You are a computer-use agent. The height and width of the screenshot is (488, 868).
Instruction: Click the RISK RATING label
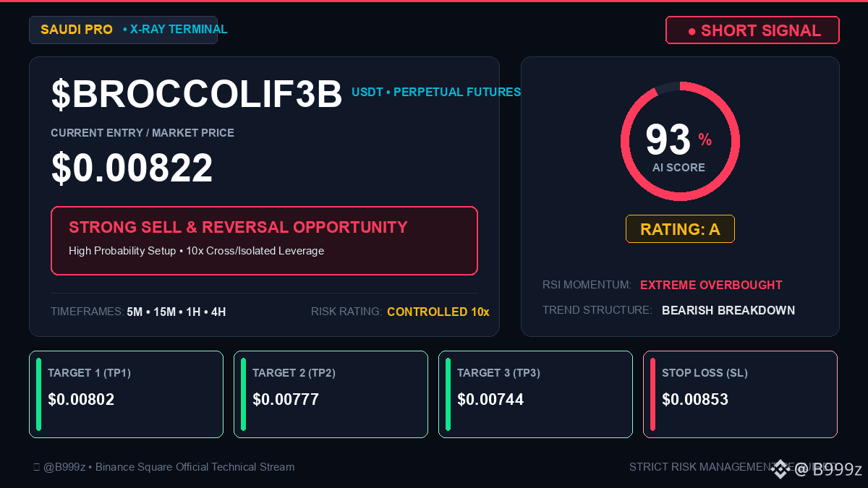pyautogui.click(x=346, y=312)
